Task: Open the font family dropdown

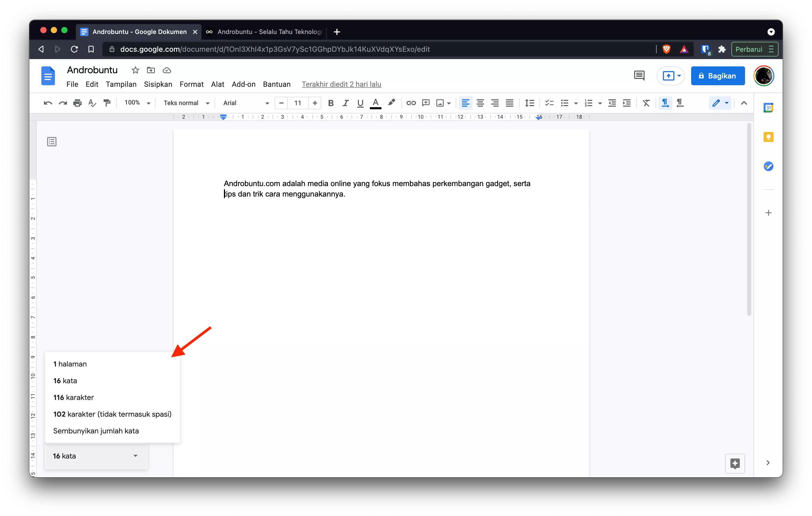Action: coord(245,103)
